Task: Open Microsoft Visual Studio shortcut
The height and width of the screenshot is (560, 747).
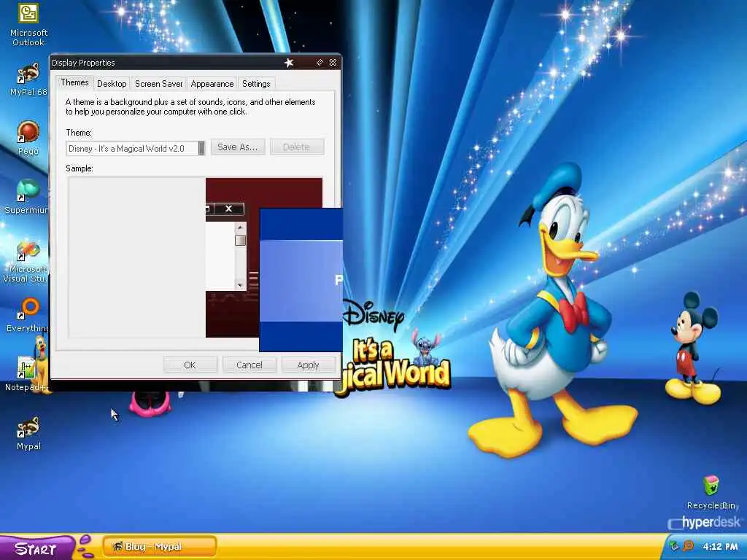Action: click(x=26, y=261)
